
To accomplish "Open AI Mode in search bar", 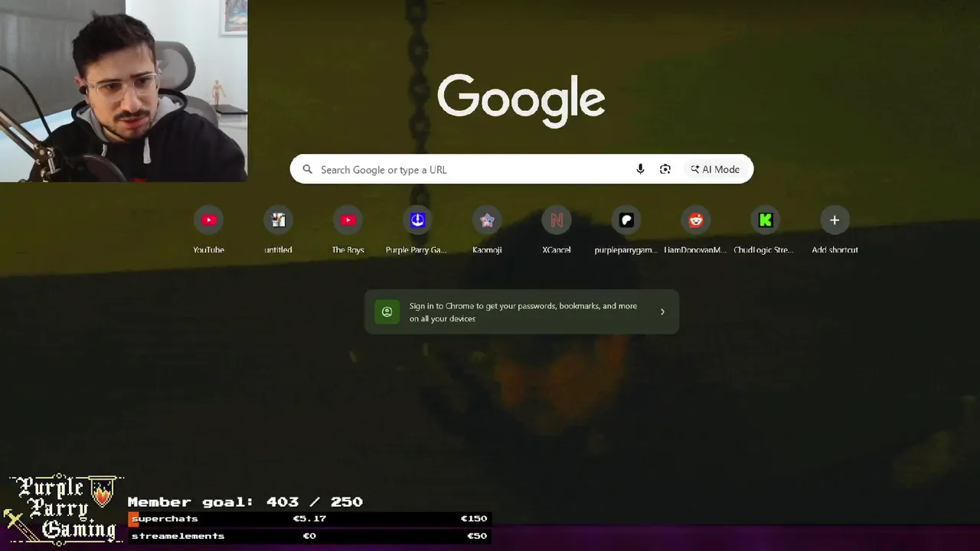I will point(715,169).
